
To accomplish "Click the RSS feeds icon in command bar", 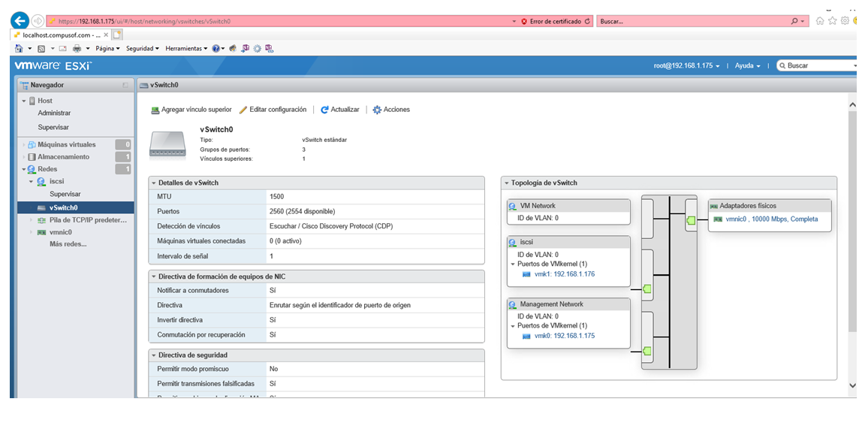I will [41, 48].
